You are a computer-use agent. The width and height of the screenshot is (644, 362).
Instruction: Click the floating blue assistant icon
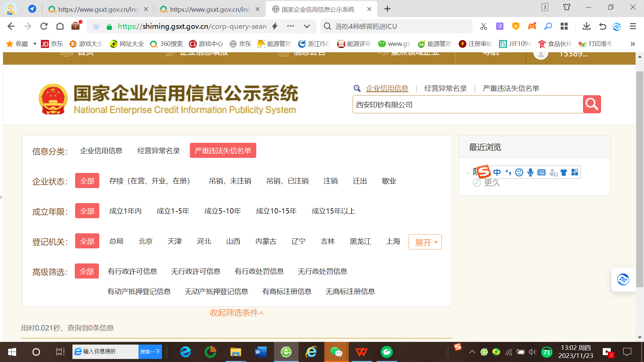click(x=623, y=280)
